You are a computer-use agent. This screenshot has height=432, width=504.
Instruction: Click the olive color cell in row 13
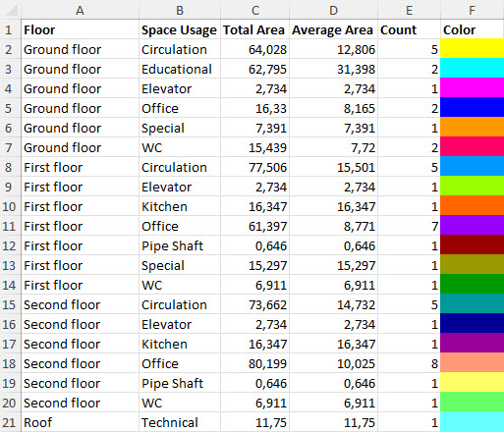(472, 265)
